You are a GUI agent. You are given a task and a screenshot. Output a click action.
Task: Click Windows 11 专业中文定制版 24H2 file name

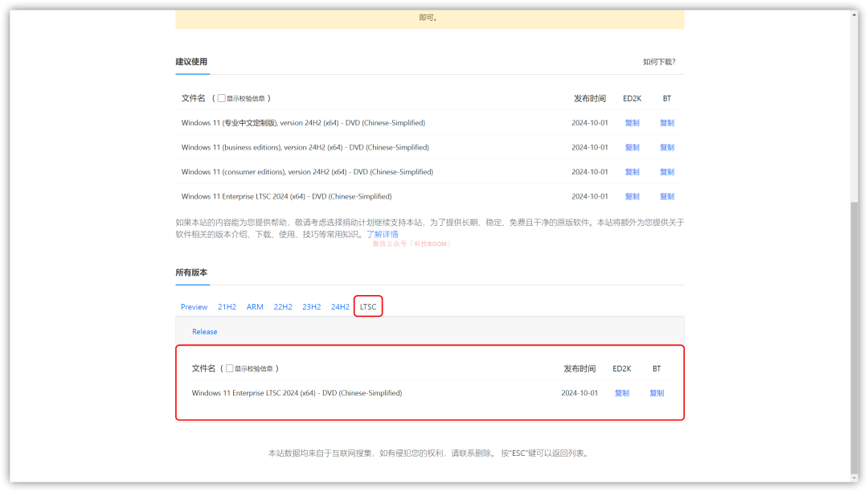(303, 123)
